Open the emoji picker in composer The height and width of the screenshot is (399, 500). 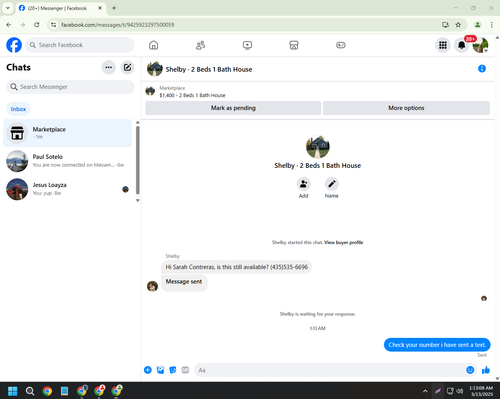pos(470,370)
